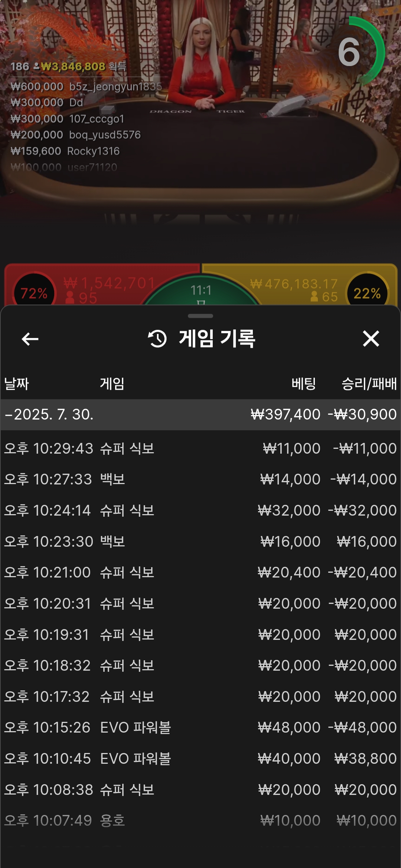The image size is (401, 868).
Task: Click the history clock icon beside 게임 기록
Action: (x=157, y=339)
